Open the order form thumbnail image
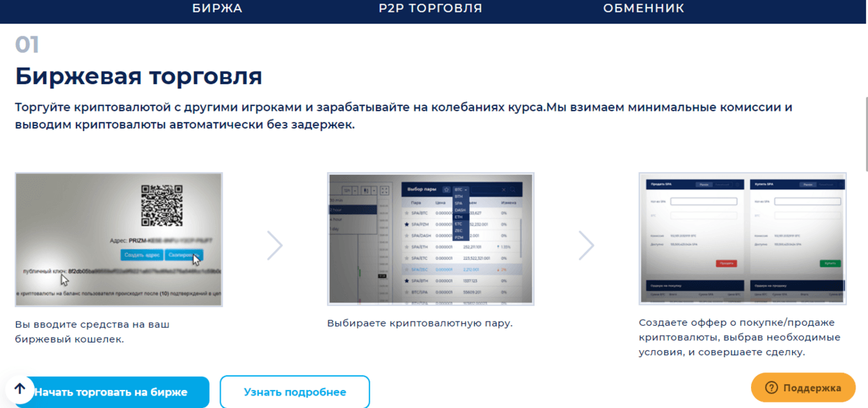 [742, 238]
